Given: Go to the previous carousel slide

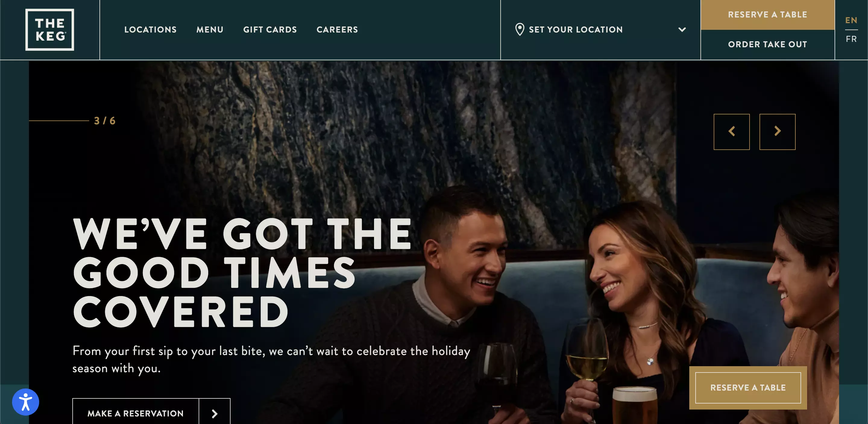Looking at the screenshot, I should [x=731, y=132].
